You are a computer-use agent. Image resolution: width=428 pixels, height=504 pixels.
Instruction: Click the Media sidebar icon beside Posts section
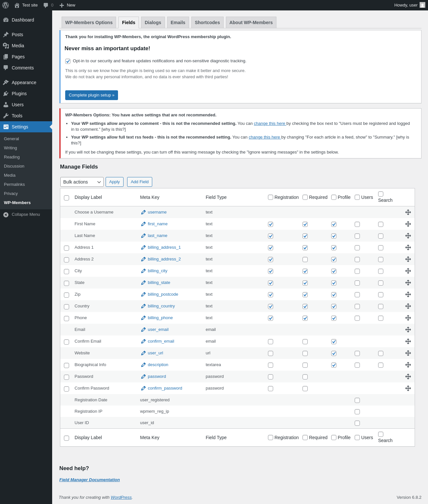coord(6,46)
